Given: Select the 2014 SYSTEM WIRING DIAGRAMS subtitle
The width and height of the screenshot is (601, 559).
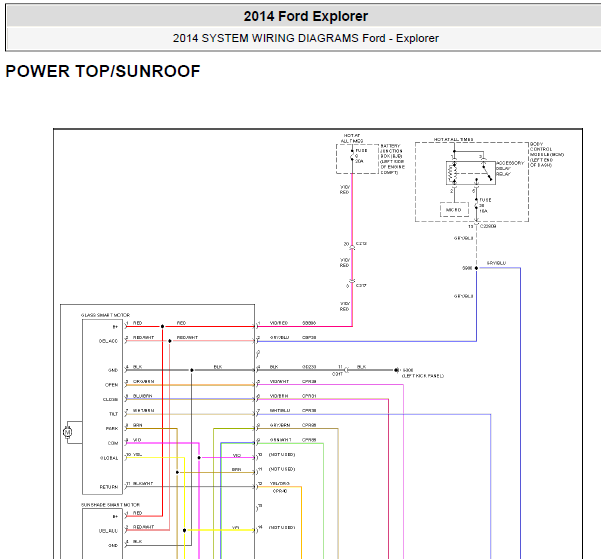Looking at the screenshot, I should click(x=305, y=38).
